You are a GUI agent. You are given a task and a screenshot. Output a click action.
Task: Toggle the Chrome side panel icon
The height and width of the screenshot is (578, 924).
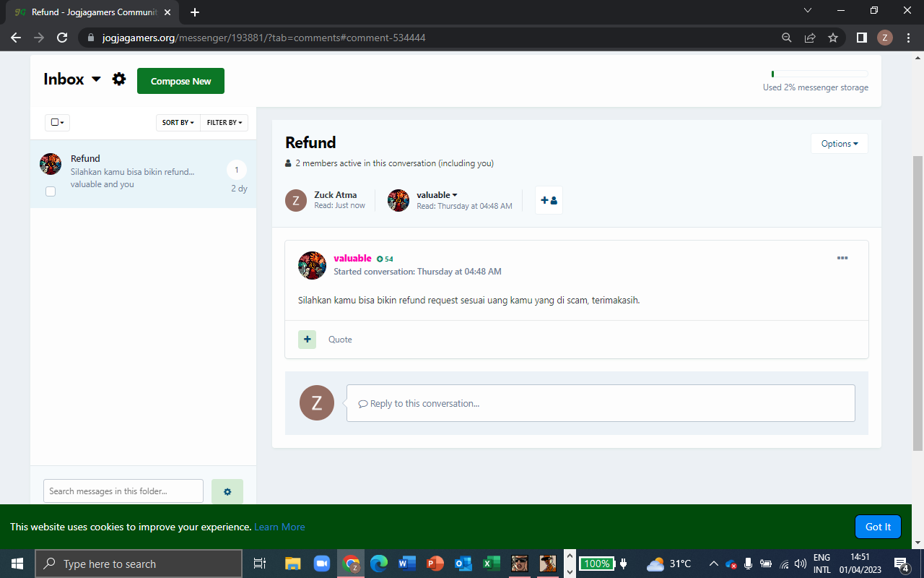tap(861, 38)
